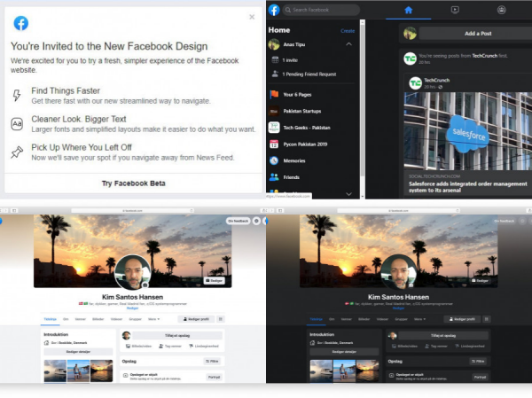
Task: Click the Try Facebook Beta button
Action: [133, 183]
